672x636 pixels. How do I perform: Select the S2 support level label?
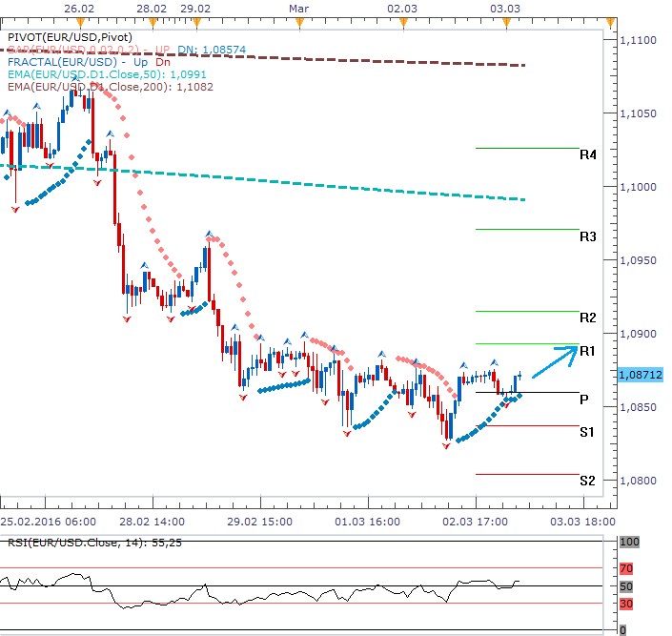(x=587, y=481)
